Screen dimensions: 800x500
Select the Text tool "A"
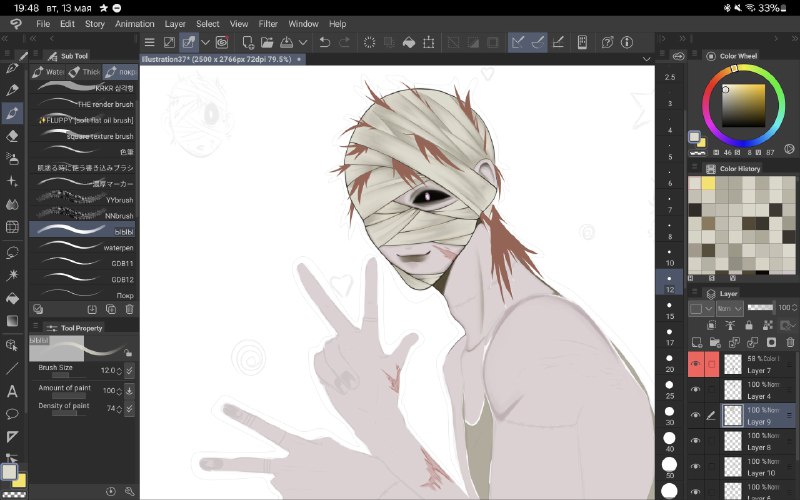pyautogui.click(x=12, y=391)
